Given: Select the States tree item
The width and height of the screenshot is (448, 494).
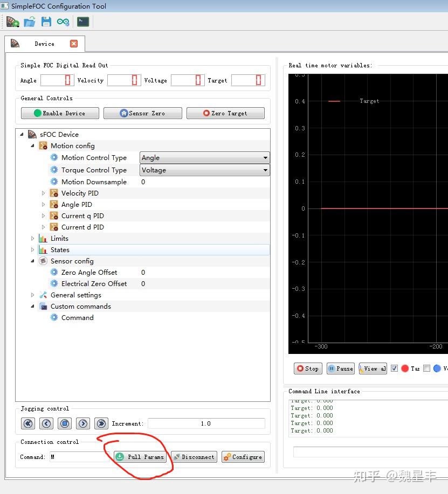Looking at the screenshot, I should [60, 250].
